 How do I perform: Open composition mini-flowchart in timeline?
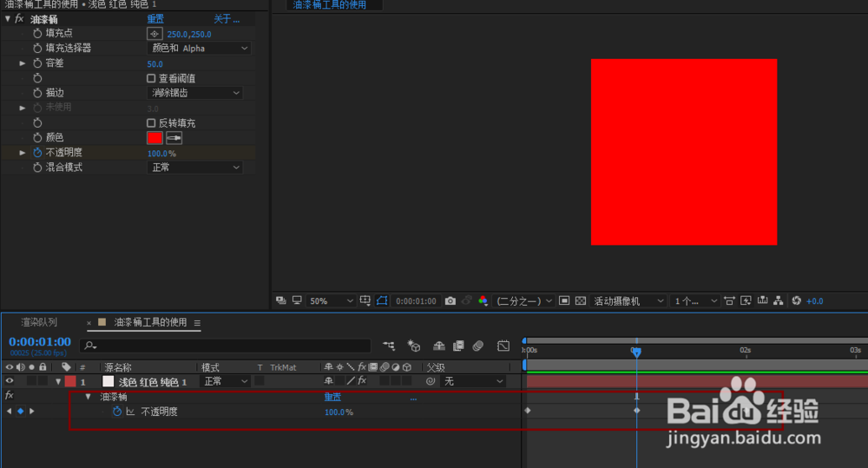point(389,346)
